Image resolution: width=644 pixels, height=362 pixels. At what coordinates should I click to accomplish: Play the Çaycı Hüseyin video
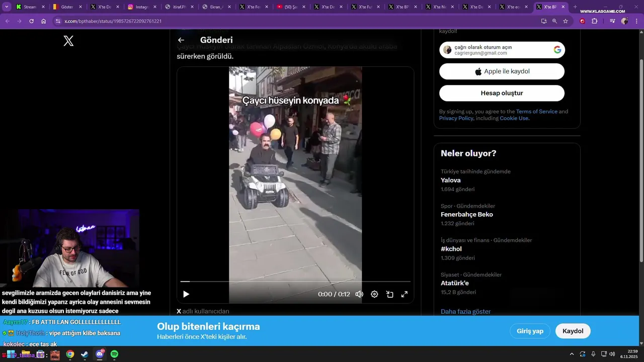click(186, 294)
